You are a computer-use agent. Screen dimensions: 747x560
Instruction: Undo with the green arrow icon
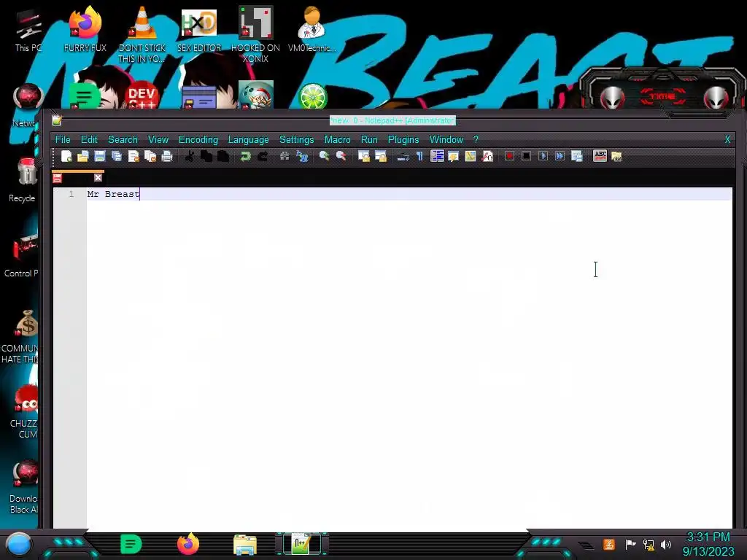click(x=245, y=156)
